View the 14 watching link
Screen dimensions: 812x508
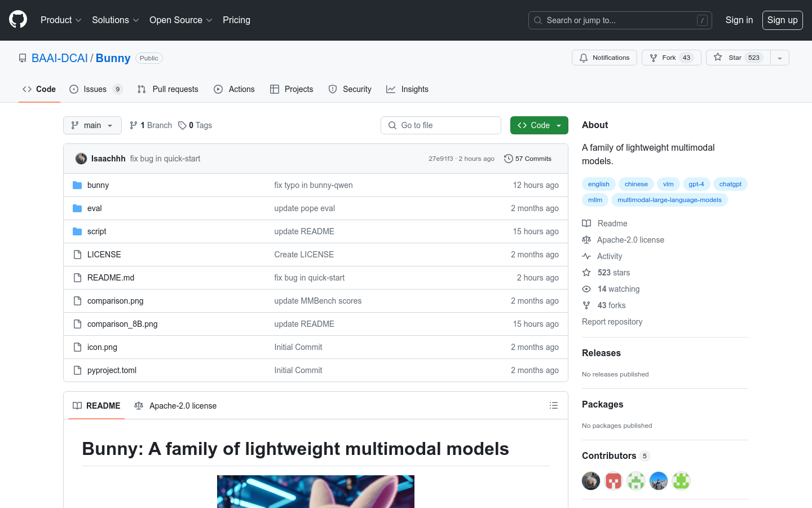pyautogui.click(x=611, y=289)
